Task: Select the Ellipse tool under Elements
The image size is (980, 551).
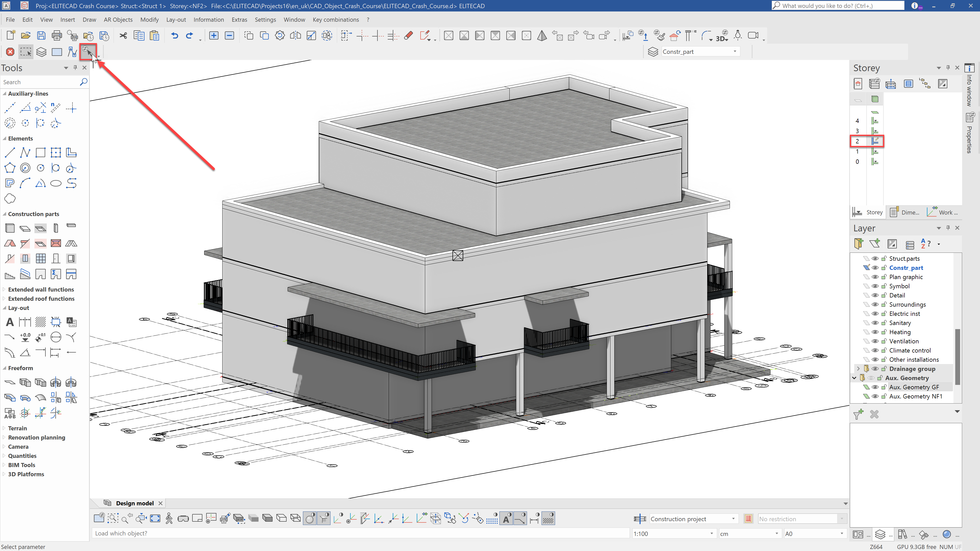Action: coord(56,183)
